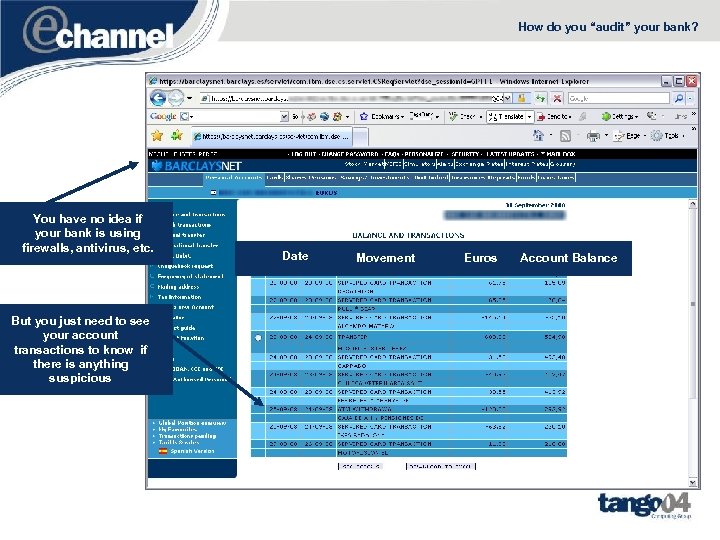Open the Page menu in command bar
The height and width of the screenshot is (540, 720).
tap(629, 136)
